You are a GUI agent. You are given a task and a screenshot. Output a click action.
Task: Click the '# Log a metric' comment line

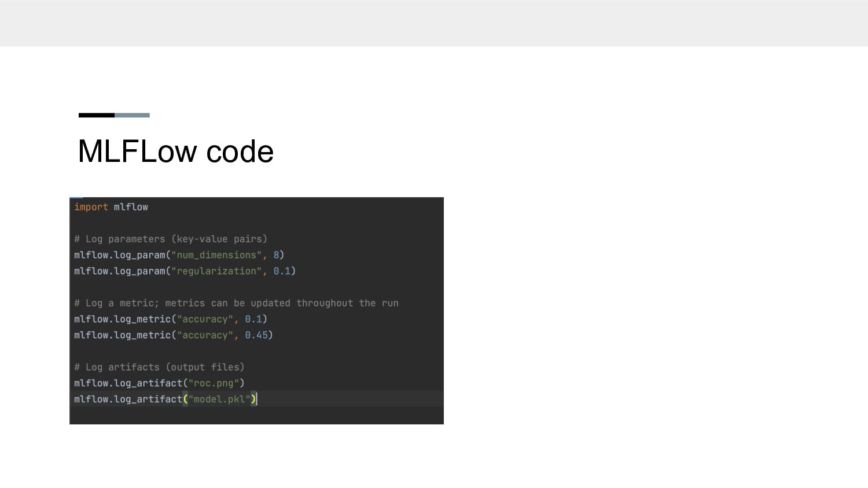[x=236, y=303]
